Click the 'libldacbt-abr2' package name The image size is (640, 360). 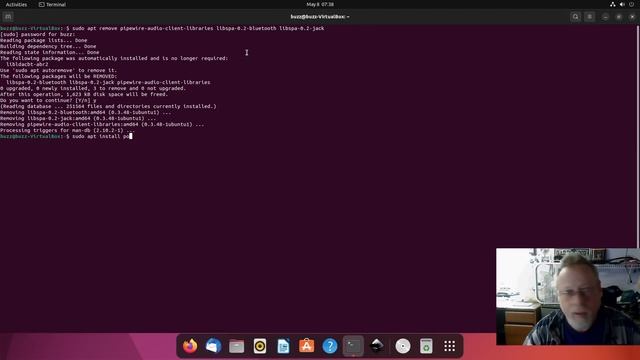click(x=27, y=64)
